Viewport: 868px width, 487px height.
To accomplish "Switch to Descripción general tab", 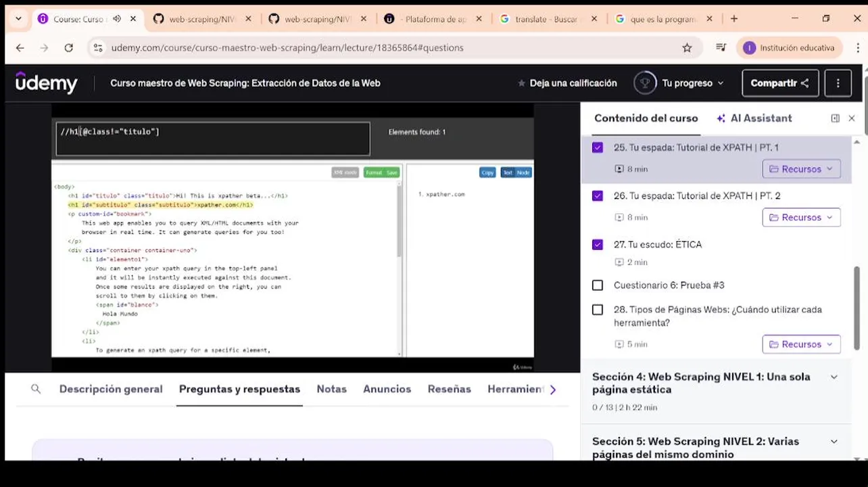I will [111, 389].
